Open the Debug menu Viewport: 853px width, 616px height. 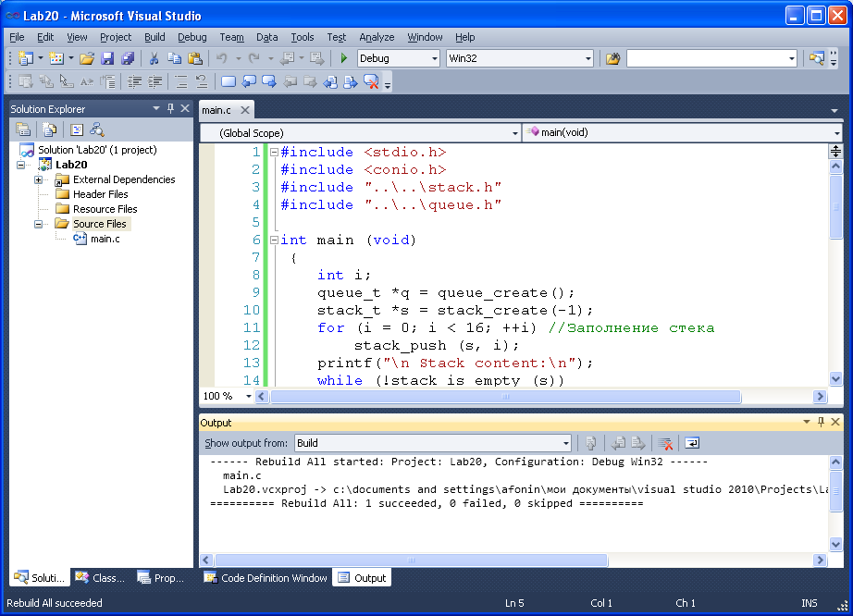tap(192, 37)
